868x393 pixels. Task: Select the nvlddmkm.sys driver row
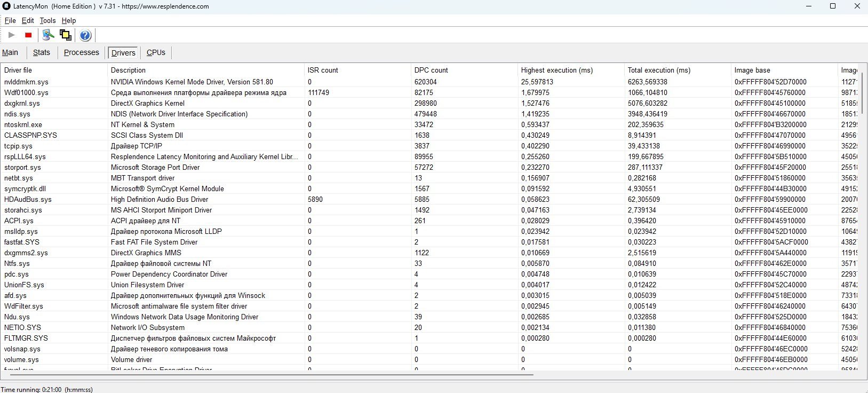[x=26, y=82]
